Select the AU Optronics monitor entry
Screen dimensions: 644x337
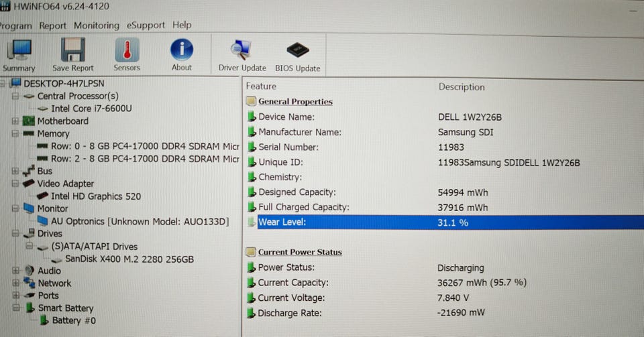[140, 221]
